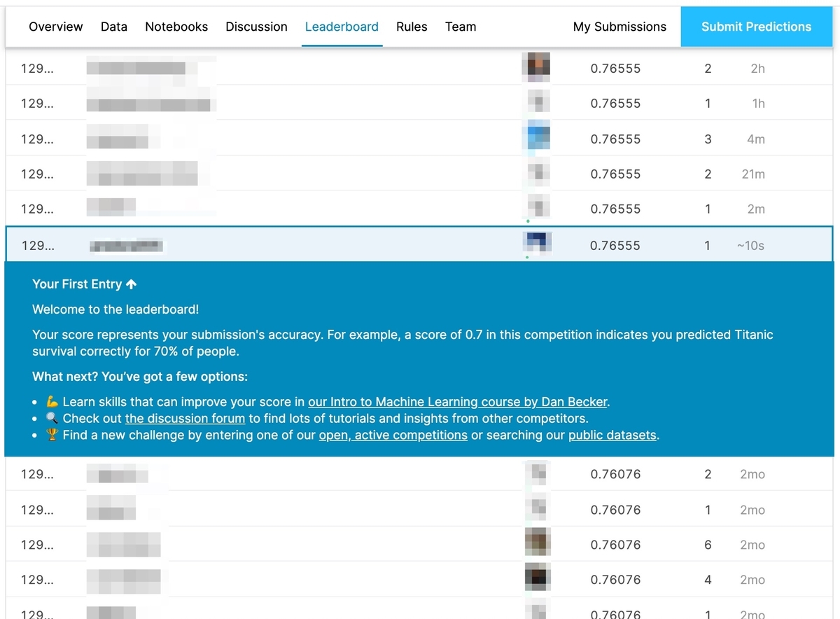
Task: Click the flexed-arm emoji bullet
Action: click(52, 402)
